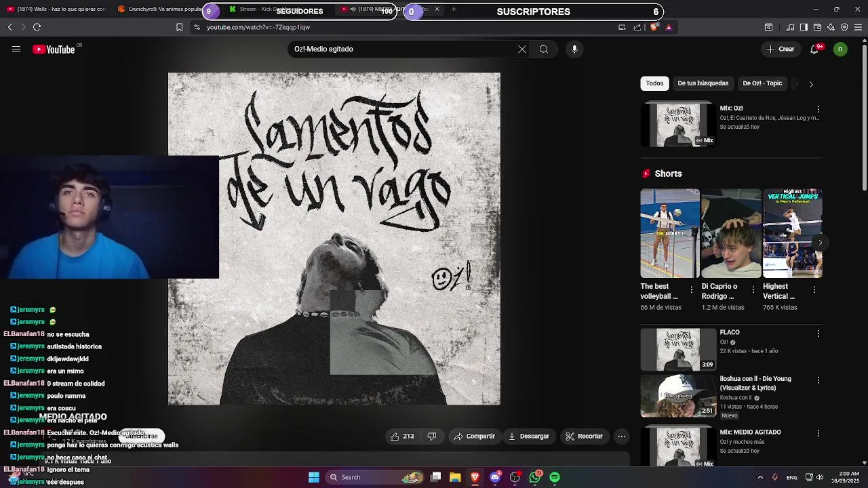
Task: Reload the page in the browser
Action: click(37, 27)
